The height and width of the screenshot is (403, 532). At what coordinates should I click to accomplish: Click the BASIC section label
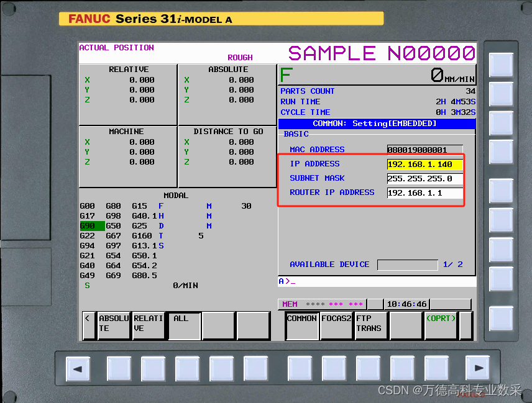(296, 134)
